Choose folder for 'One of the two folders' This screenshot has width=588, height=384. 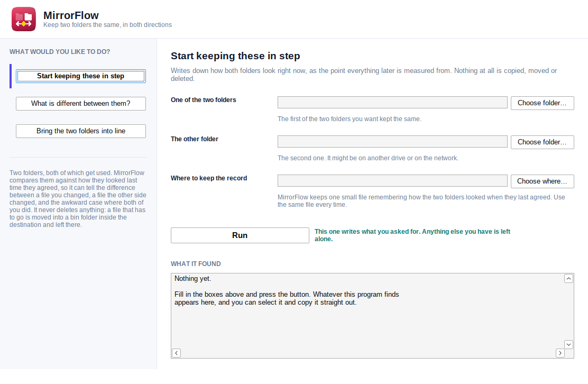pyautogui.click(x=542, y=103)
